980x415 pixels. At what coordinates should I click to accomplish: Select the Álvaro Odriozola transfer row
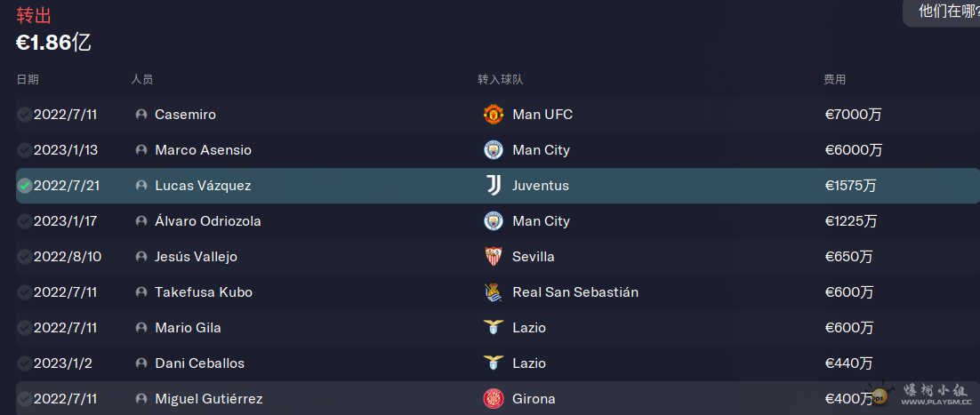tap(497, 221)
